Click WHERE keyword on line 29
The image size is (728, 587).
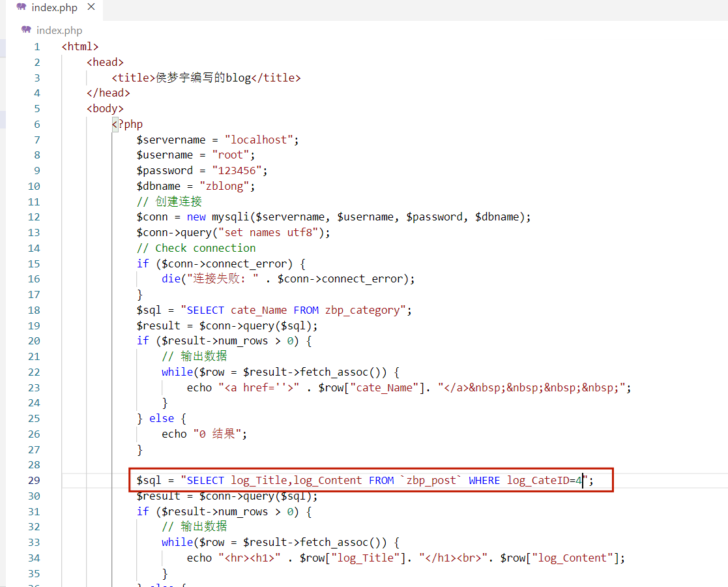pos(484,481)
